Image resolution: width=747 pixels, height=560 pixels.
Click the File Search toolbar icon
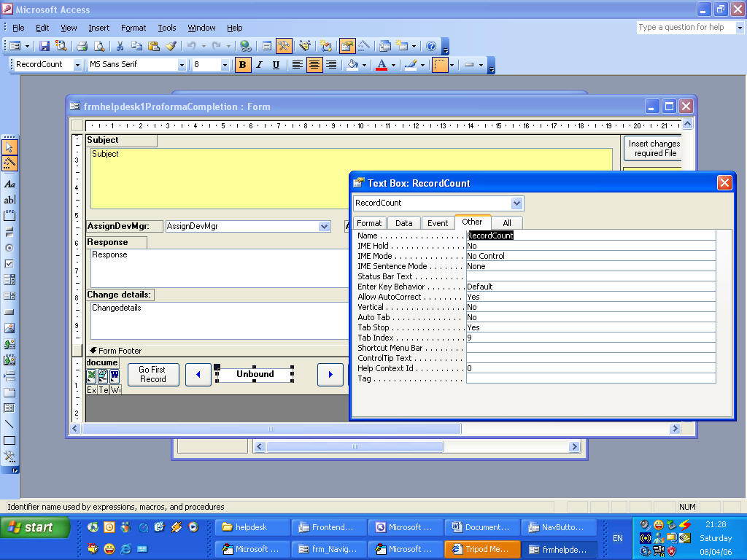[x=61, y=46]
